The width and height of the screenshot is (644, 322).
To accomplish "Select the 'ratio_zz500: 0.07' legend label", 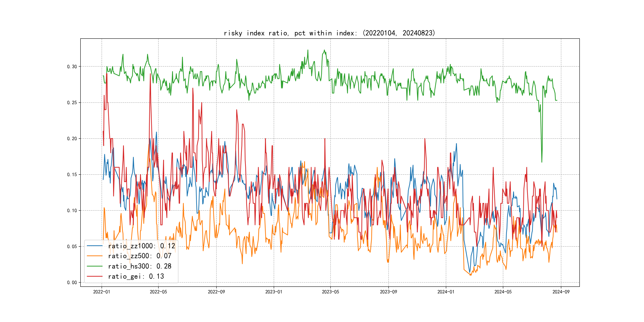I will [140, 256].
